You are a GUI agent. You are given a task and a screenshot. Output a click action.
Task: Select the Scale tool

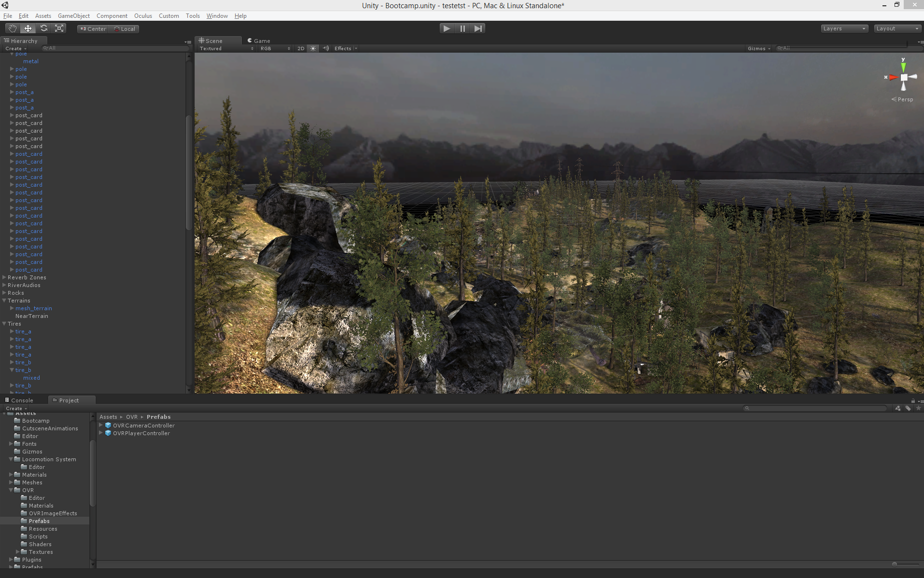(x=59, y=28)
